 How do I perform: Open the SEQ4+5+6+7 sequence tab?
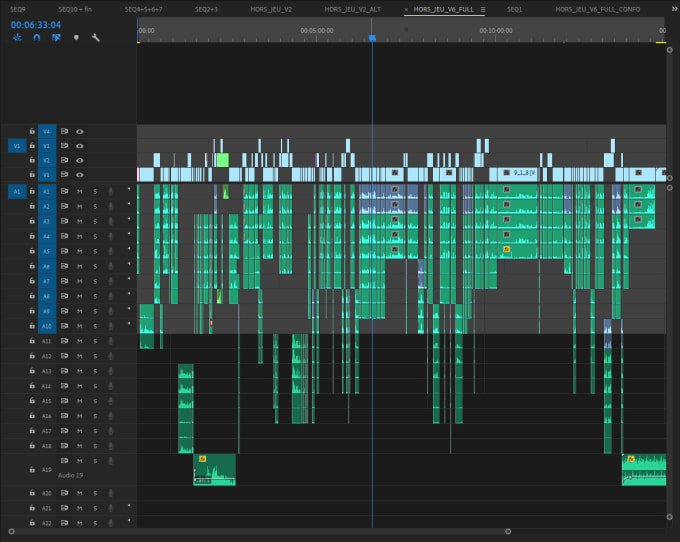tap(144, 9)
